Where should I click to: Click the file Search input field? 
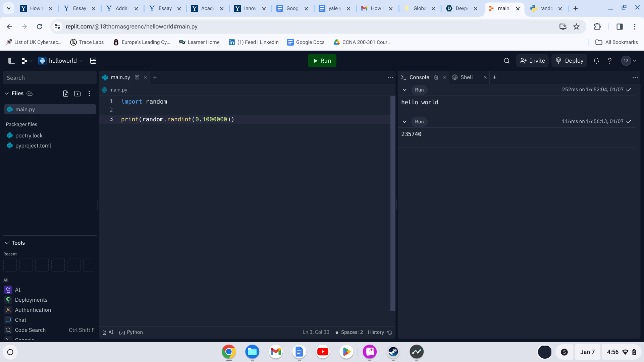[50, 78]
